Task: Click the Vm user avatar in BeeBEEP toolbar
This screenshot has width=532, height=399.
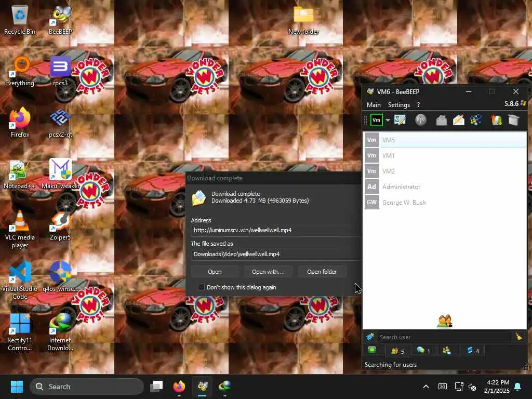Action: point(376,120)
